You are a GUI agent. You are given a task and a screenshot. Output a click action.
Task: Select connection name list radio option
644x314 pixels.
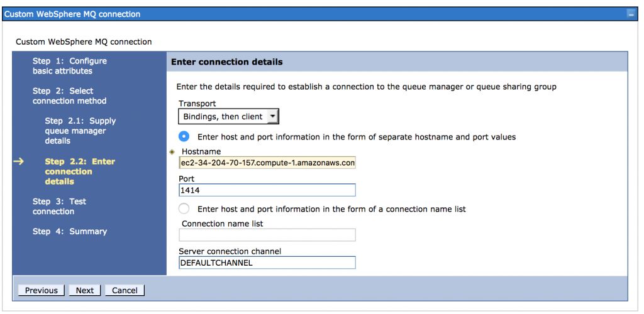pos(184,208)
